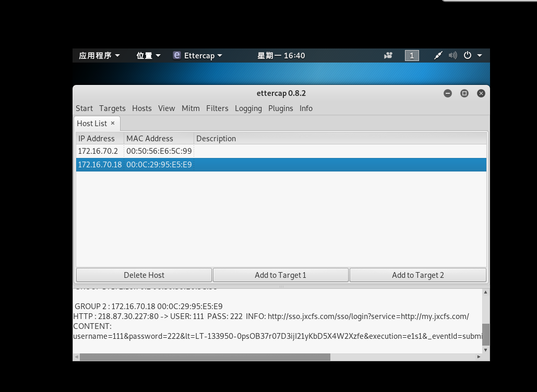
Task: Click the Add to Target 2 button
Action: 417,275
